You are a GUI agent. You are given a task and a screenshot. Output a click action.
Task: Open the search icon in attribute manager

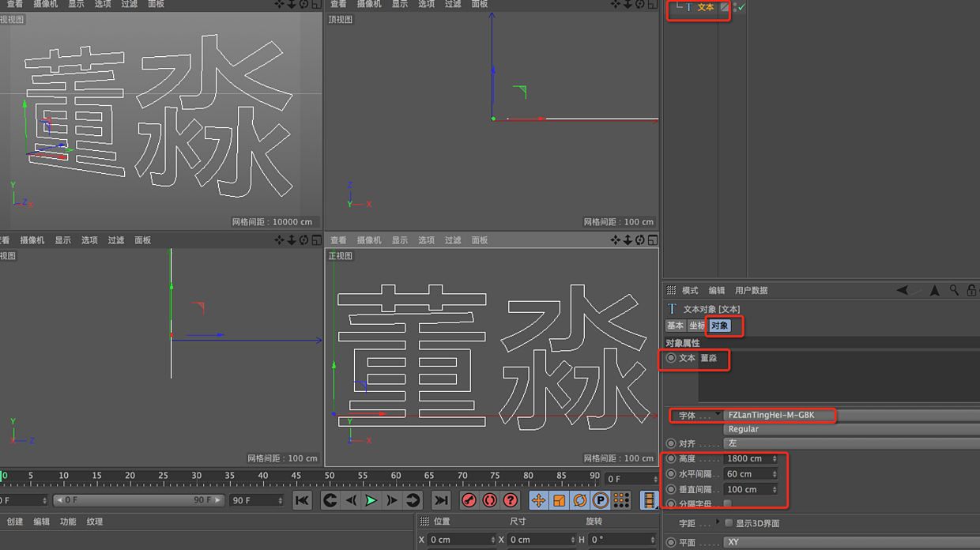pos(954,289)
